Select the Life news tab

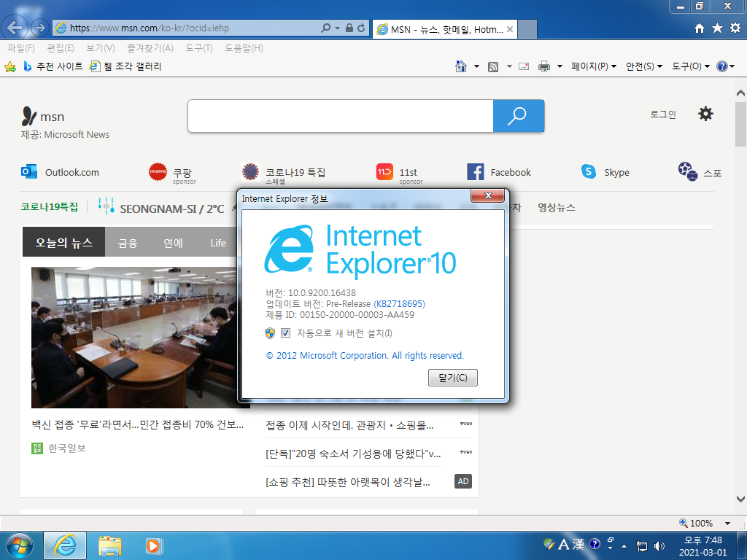218,243
